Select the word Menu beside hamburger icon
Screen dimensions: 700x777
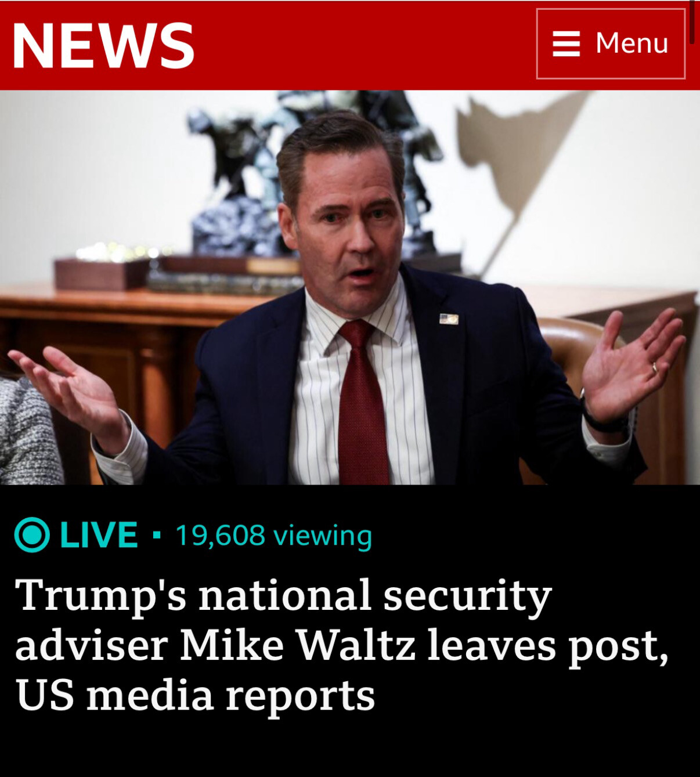click(x=632, y=44)
